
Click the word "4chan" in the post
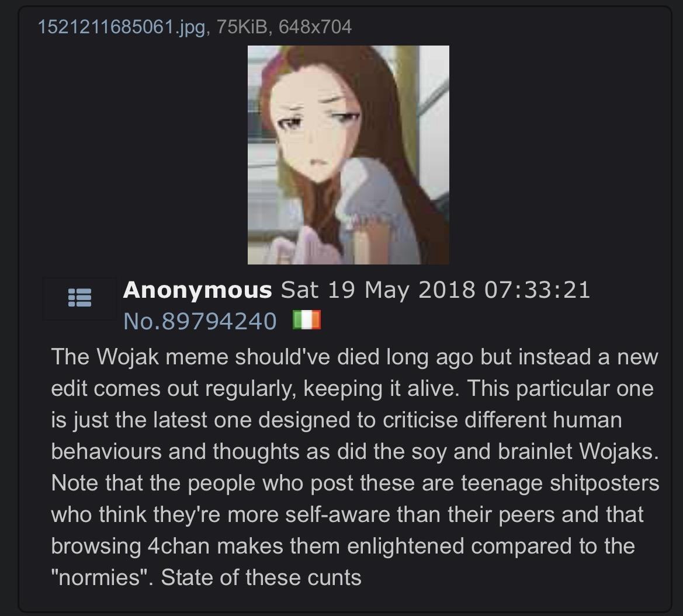(x=179, y=546)
